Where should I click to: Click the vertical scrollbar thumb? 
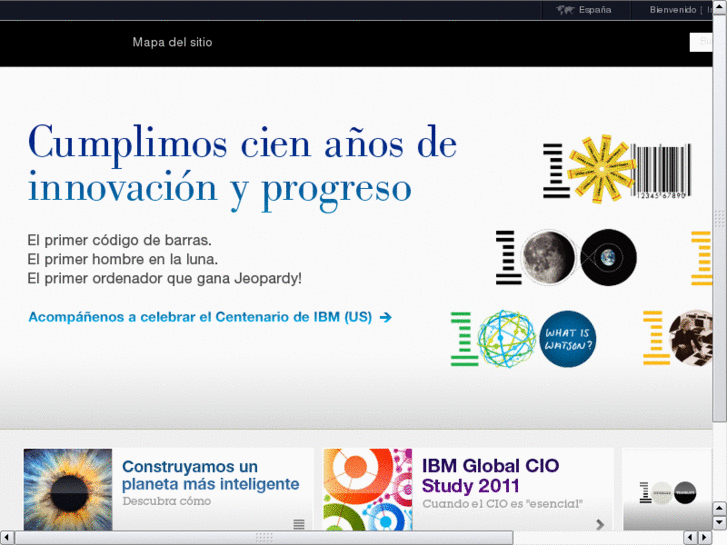point(720,218)
